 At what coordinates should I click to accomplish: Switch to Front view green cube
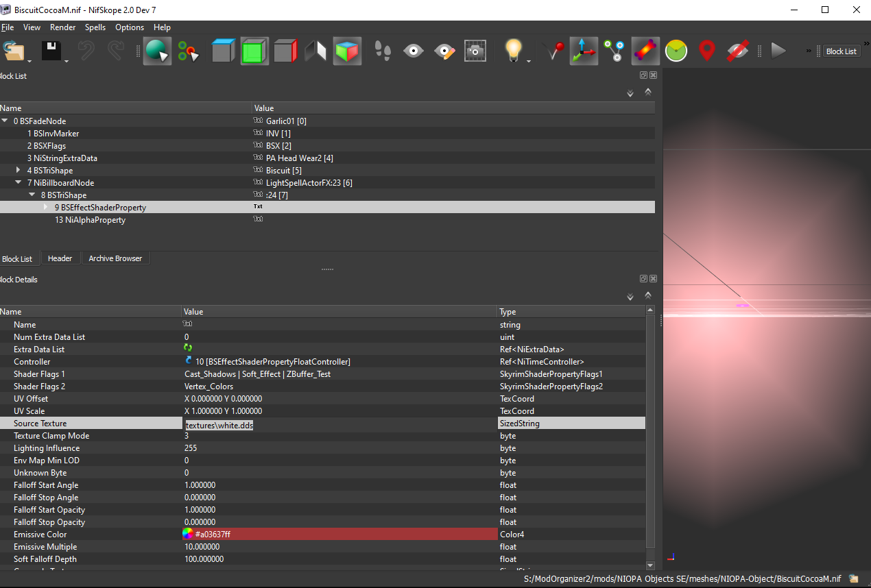click(254, 51)
